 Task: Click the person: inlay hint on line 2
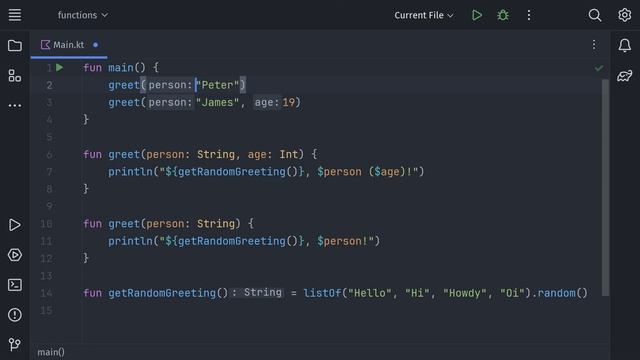coord(170,85)
